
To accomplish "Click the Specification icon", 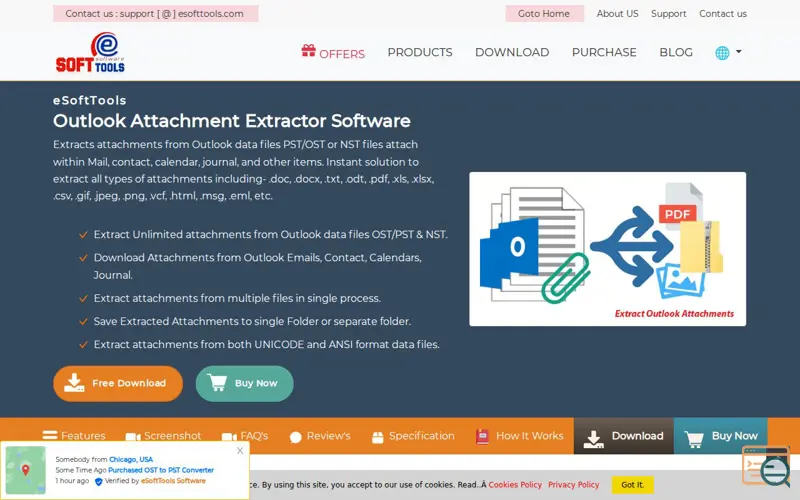I will tap(378, 437).
